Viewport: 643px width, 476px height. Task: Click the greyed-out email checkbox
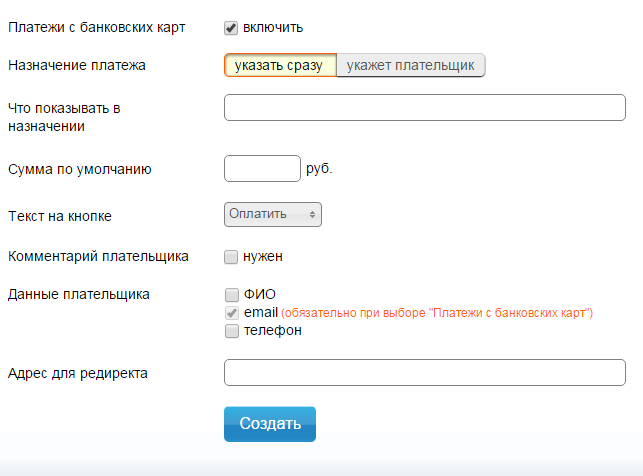(232, 313)
